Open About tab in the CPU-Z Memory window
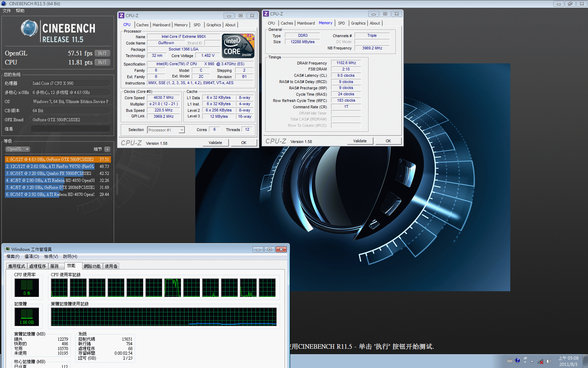Screen dimensions: 588x368 [x=375, y=23]
